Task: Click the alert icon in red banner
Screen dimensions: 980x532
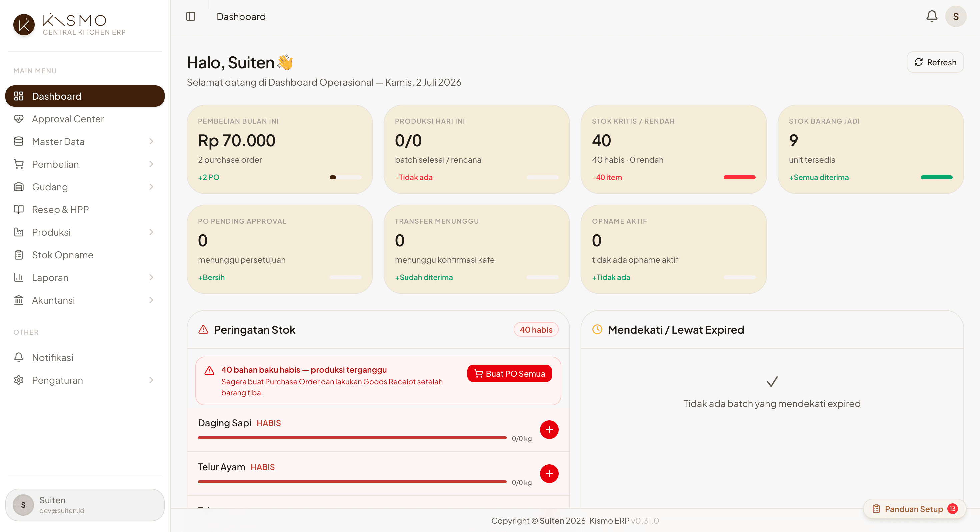Action: pyautogui.click(x=209, y=371)
